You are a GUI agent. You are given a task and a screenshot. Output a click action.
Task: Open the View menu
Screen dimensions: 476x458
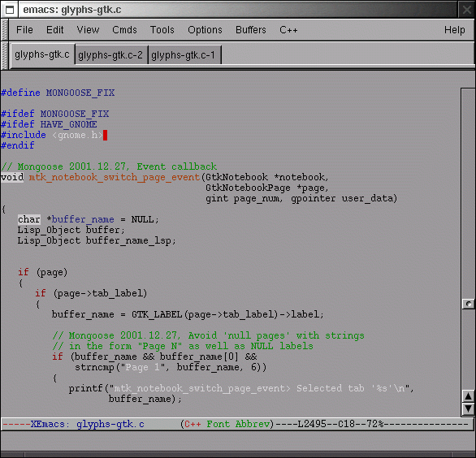pyautogui.click(x=88, y=30)
